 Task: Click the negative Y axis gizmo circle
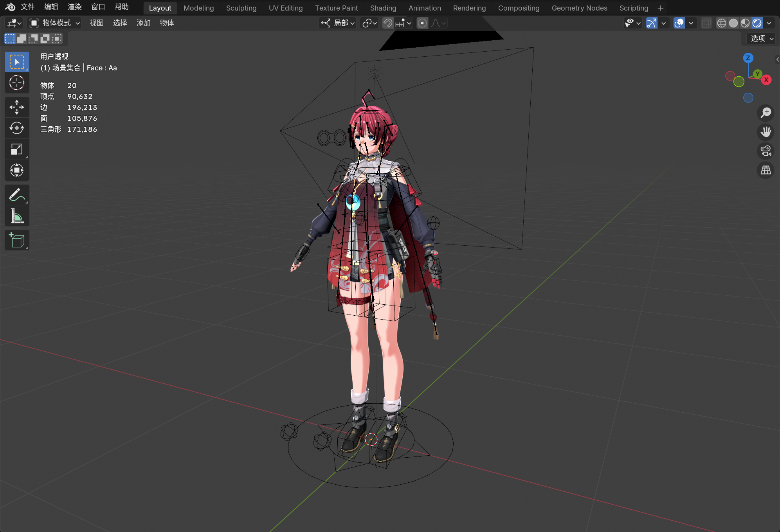739,82
